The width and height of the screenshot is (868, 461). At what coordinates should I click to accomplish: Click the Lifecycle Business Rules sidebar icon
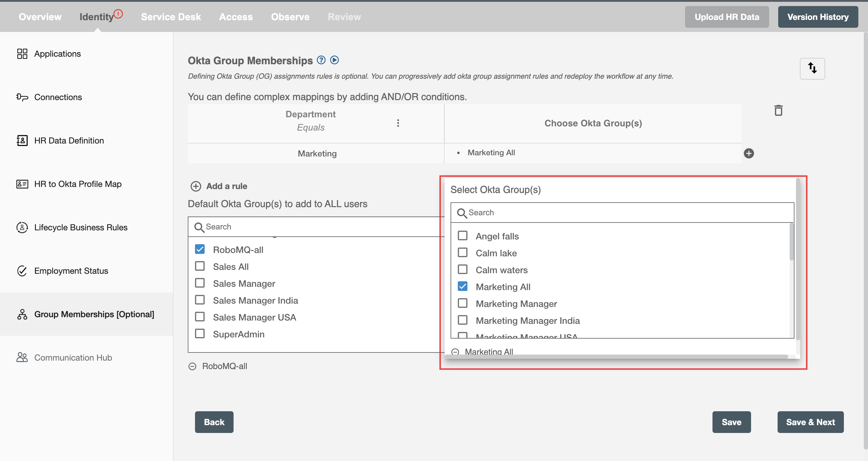[22, 227]
